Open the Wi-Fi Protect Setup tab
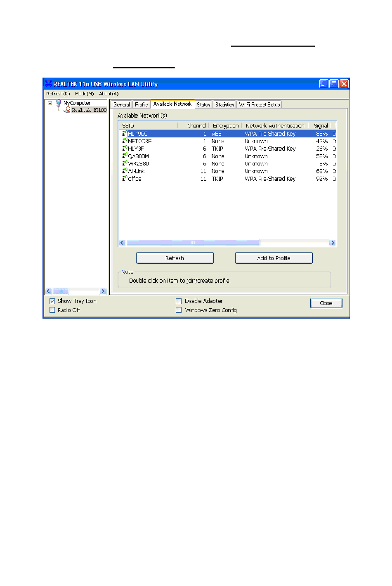Image resolution: width=392 pixels, height=586 pixels. 260,105
